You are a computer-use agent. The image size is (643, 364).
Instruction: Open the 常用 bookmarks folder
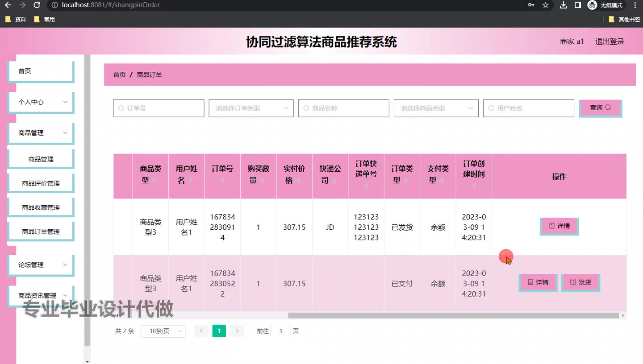(44, 19)
